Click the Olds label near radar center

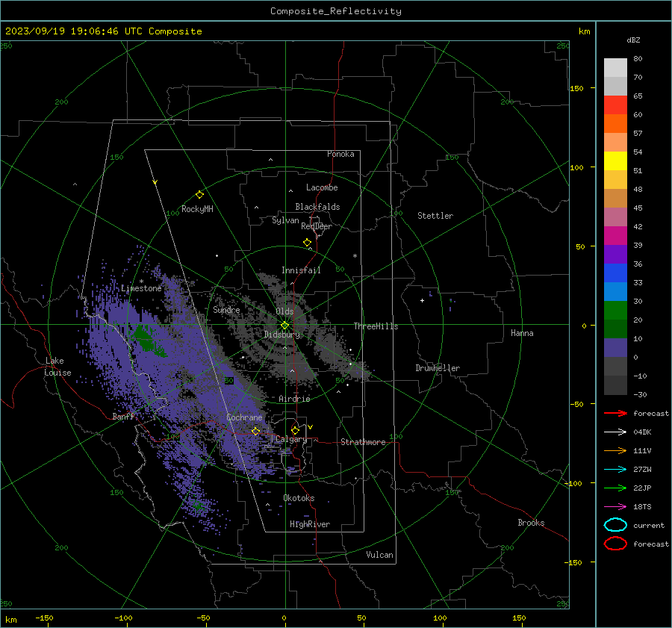click(284, 311)
